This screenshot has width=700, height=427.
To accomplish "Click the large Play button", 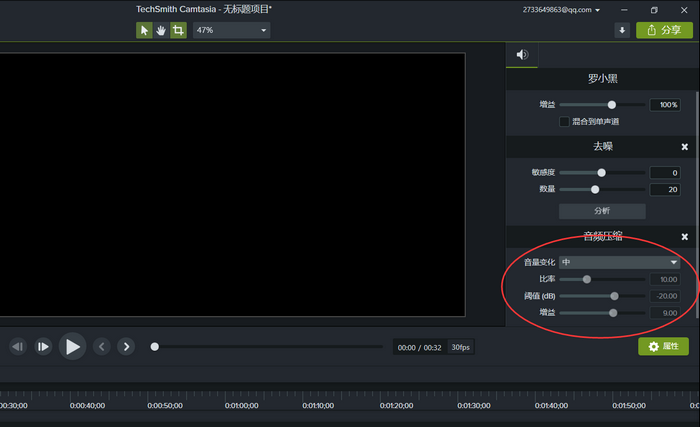I will [x=72, y=347].
